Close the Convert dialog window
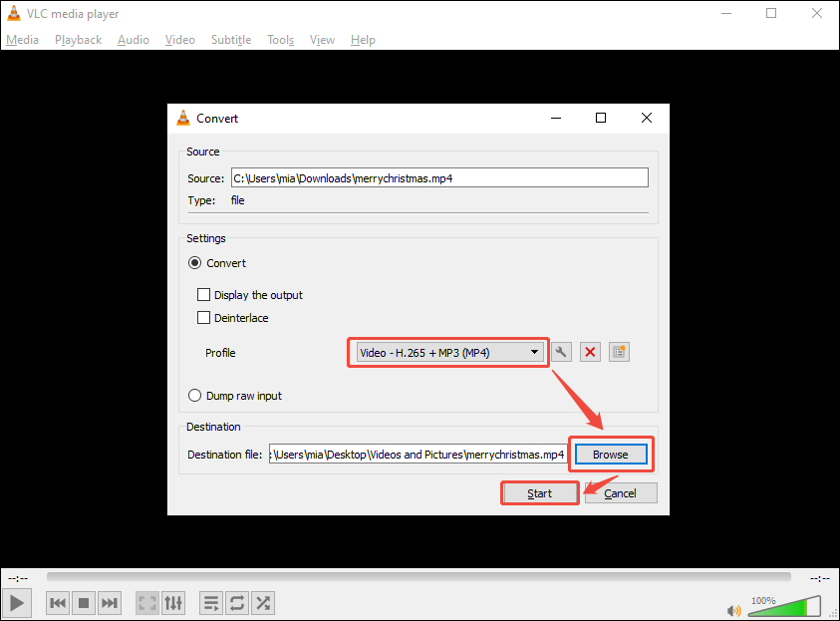The width and height of the screenshot is (840, 621). click(x=647, y=118)
